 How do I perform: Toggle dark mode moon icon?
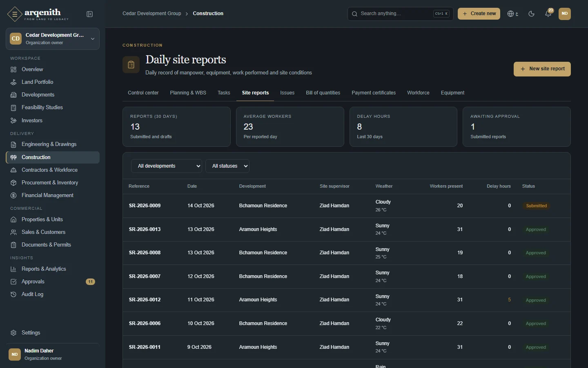pos(531,14)
